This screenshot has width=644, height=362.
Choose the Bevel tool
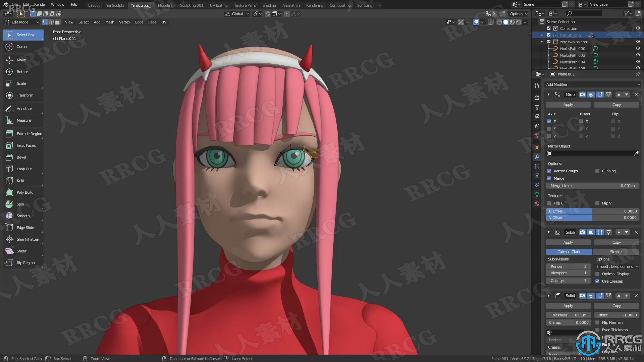(x=23, y=157)
